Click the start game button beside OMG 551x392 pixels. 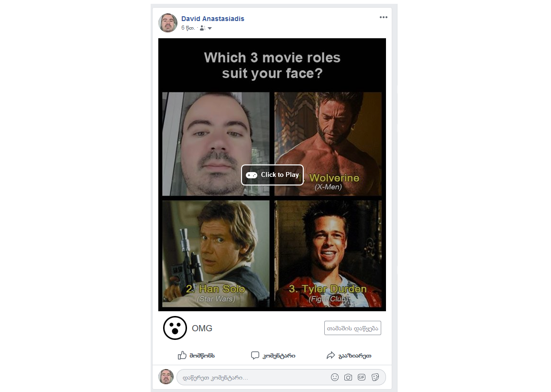pos(353,328)
